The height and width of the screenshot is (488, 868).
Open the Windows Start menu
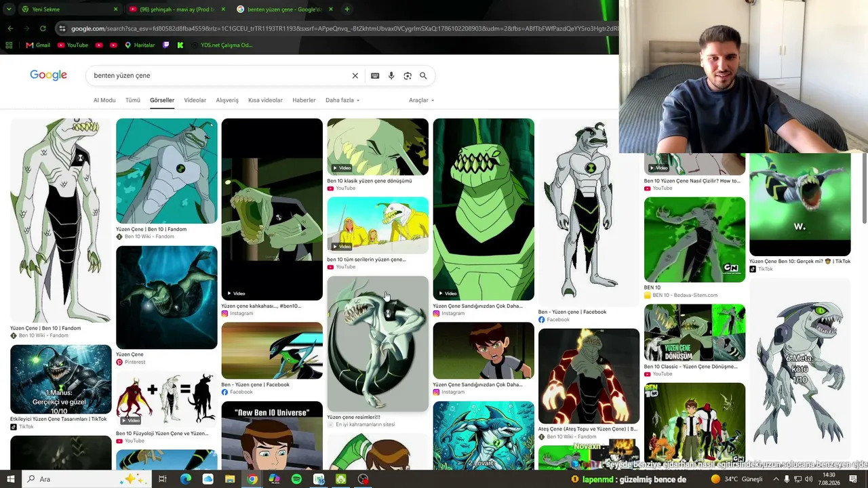tap(10, 479)
